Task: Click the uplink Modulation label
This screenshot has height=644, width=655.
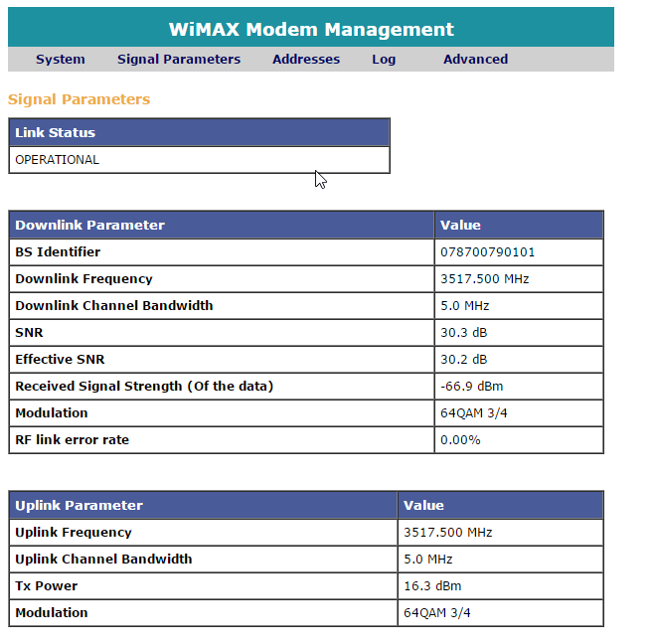Action: coord(52,612)
